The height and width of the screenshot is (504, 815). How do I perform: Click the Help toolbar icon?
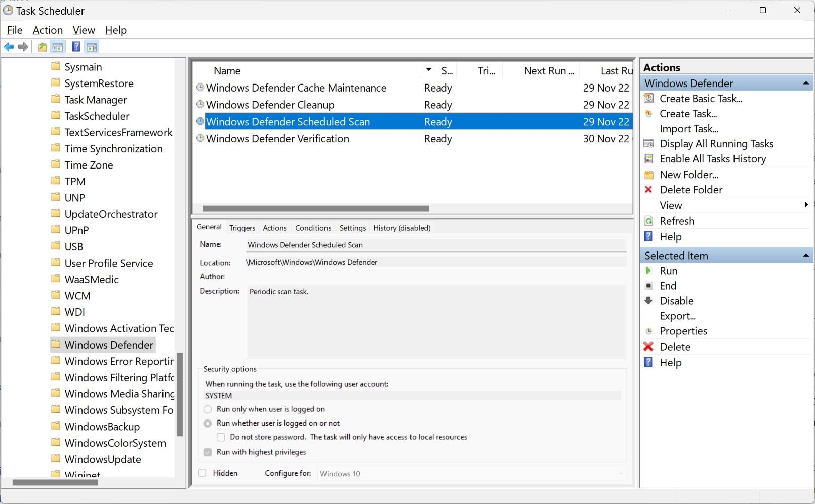click(76, 47)
